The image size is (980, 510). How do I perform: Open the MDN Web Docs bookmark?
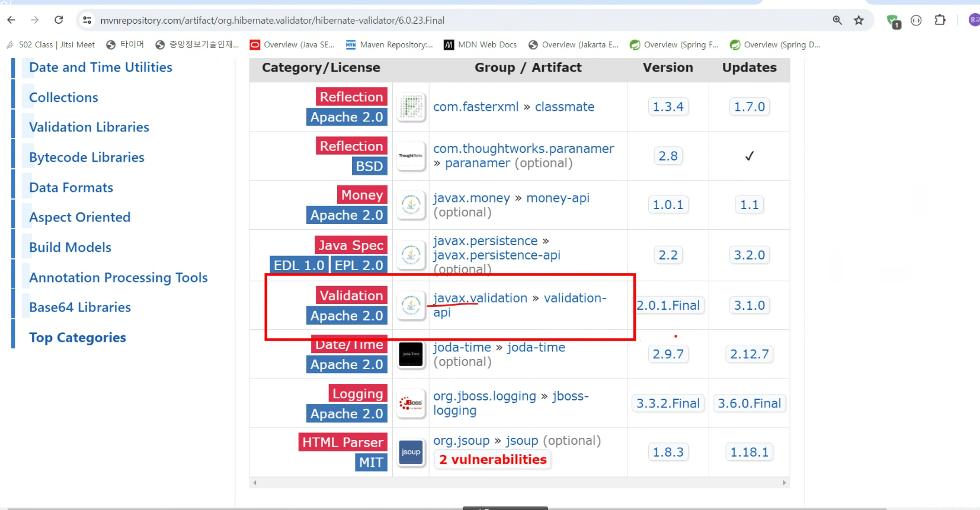click(481, 44)
